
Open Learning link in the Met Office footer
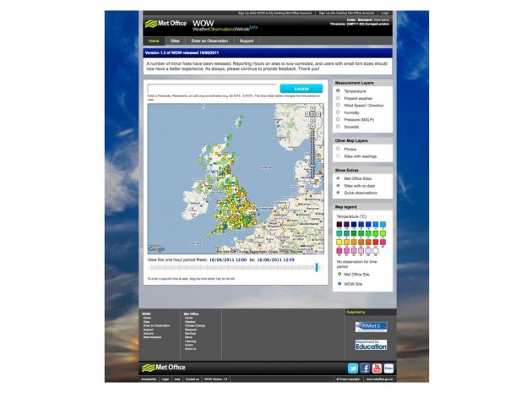190,341
